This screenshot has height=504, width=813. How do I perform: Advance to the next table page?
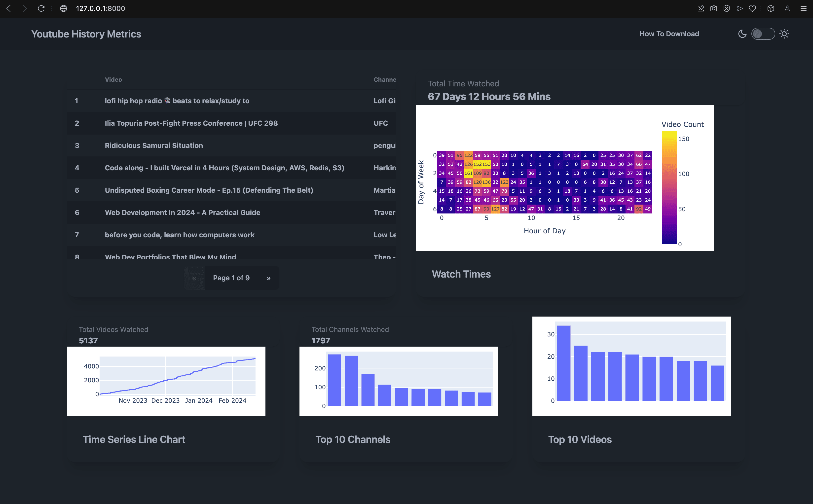pyautogui.click(x=269, y=278)
